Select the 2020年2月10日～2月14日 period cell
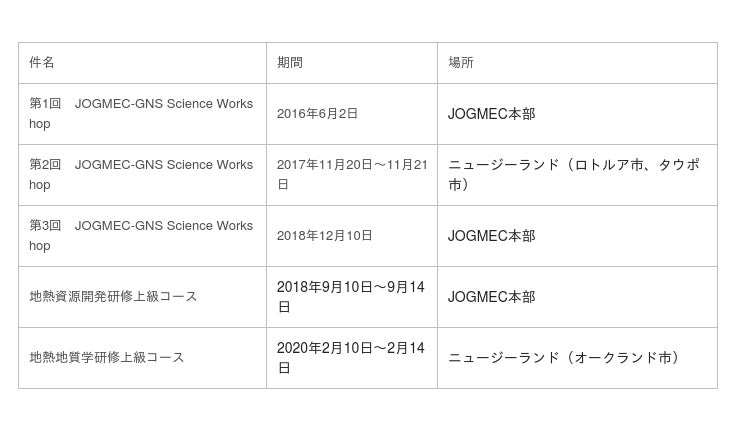This screenshot has height=429, width=740. [x=351, y=358]
